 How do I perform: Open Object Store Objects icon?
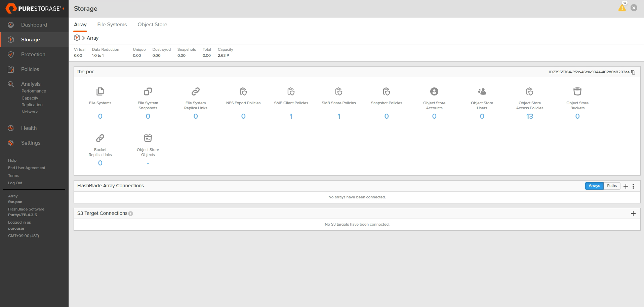(148, 138)
